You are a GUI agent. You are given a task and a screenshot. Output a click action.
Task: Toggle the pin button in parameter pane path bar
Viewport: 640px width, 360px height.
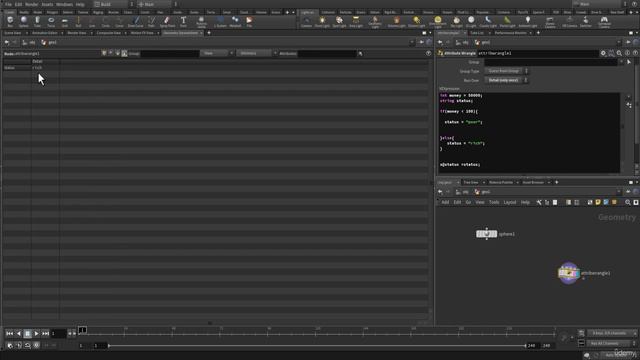coord(628,42)
